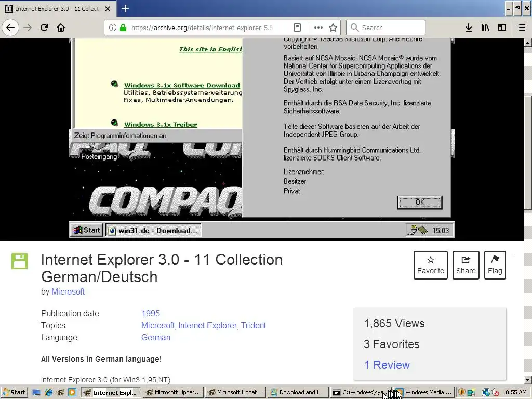
Task: Open the browser home page
Action: click(x=61, y=28)
